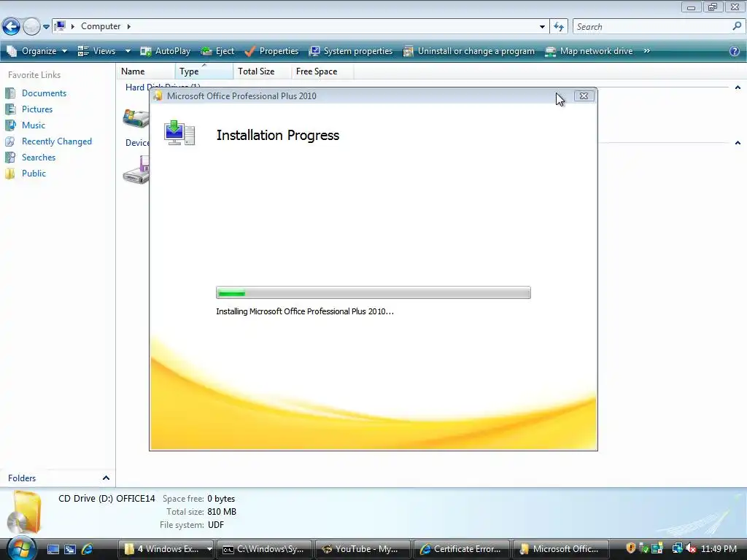The image size is (747, 560).
Task: Open the address bar history dropdown
Action: (542, 27)
